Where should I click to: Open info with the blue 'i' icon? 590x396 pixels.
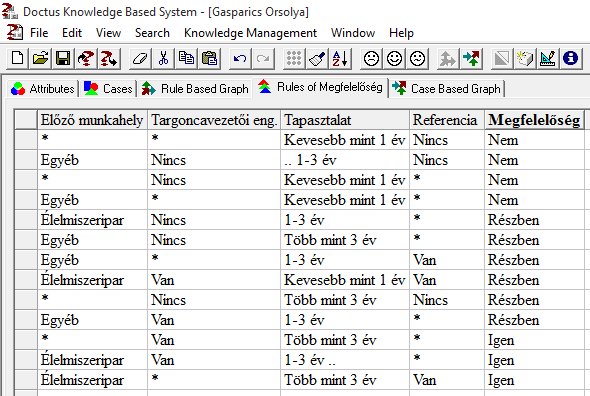click(570, 59)
